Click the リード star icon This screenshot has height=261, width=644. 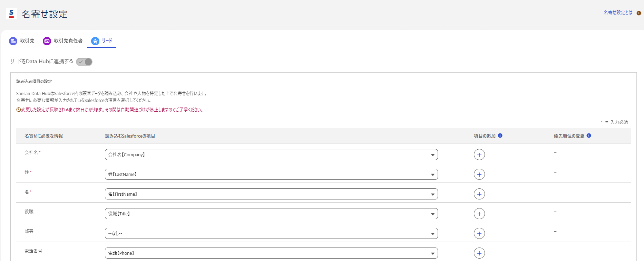click(95, 41)
